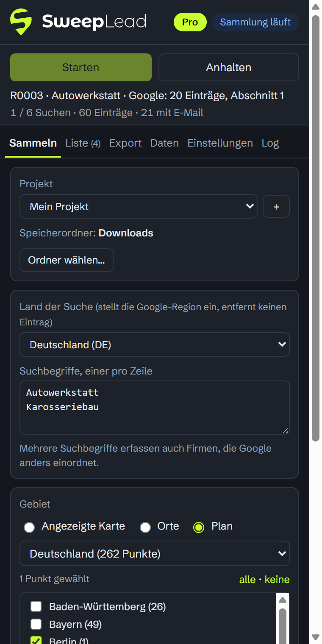Open the Deutschland (DE) country dropdown
Image resolution: width=322 pixels, height=644 pixels.
click(x=155, y=344)
